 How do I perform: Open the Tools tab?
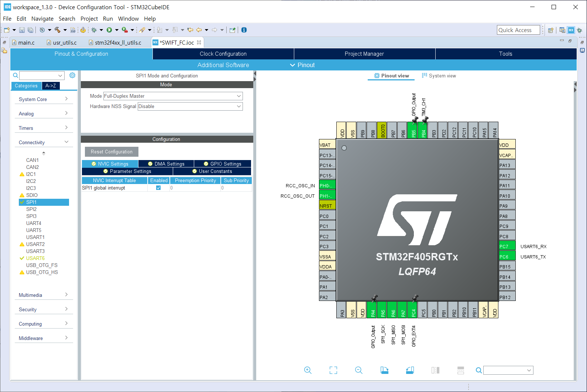506,54
